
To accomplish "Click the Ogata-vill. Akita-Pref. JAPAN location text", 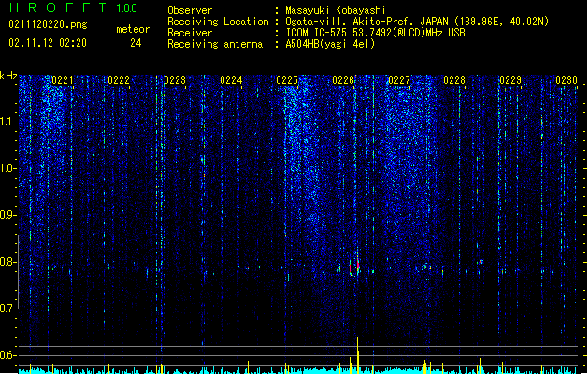I will click(417, 22).
